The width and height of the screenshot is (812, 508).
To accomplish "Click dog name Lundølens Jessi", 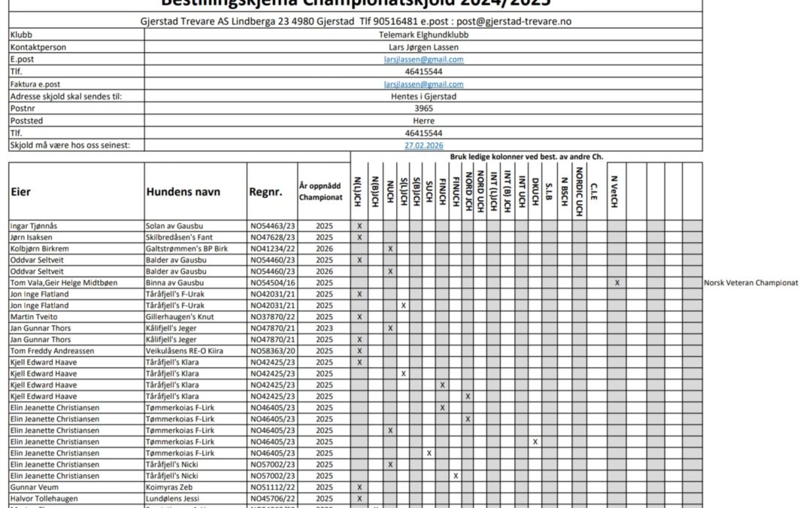I will (x=172, y=499).
